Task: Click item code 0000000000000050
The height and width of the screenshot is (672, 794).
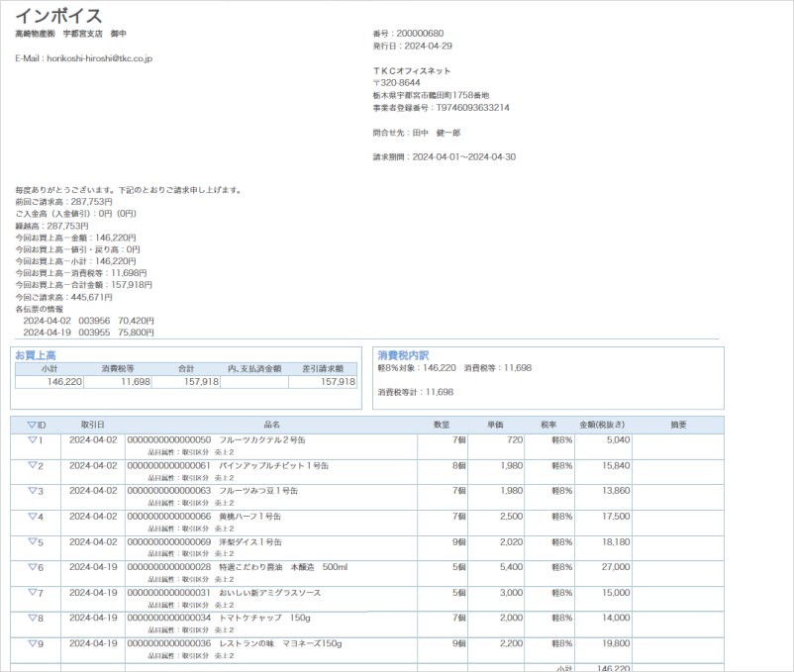Action: (x=169, y=440)
